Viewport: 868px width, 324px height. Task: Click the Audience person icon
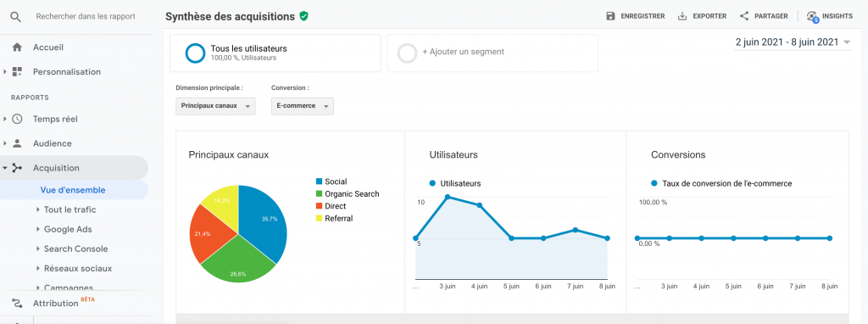17,143
